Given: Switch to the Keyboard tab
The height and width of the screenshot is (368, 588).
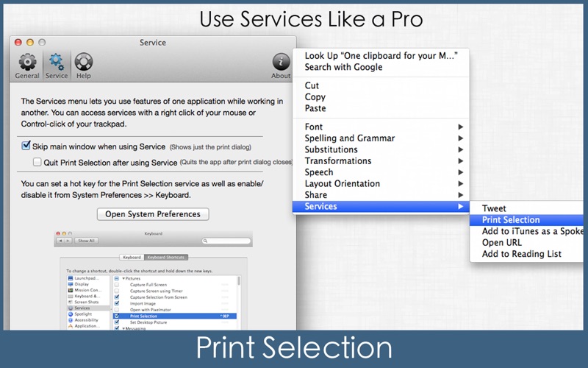Looking at the screenshot, I should pos(132,258).
